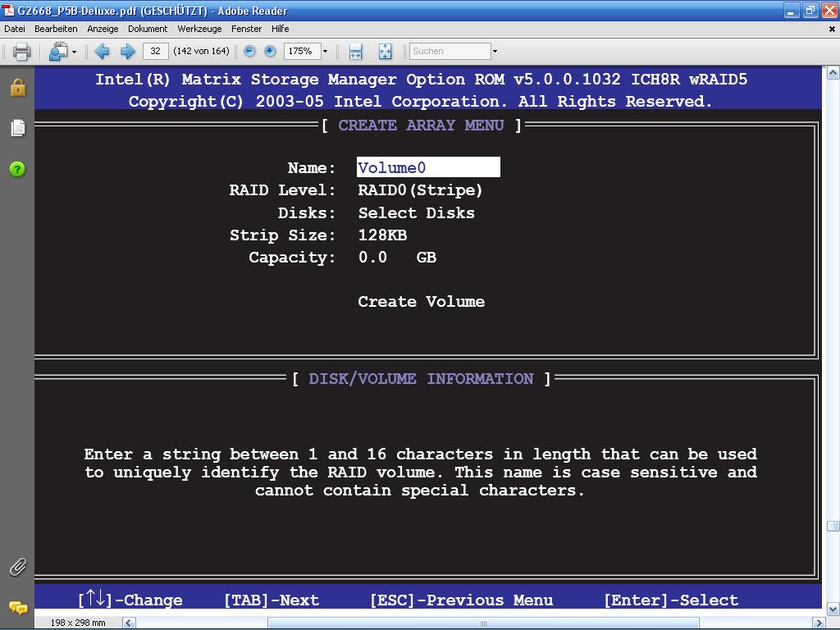This screenshot has width=840, height=630.
Task: Minimize the Adobe Reader window
Action: [x=792, y=11]
